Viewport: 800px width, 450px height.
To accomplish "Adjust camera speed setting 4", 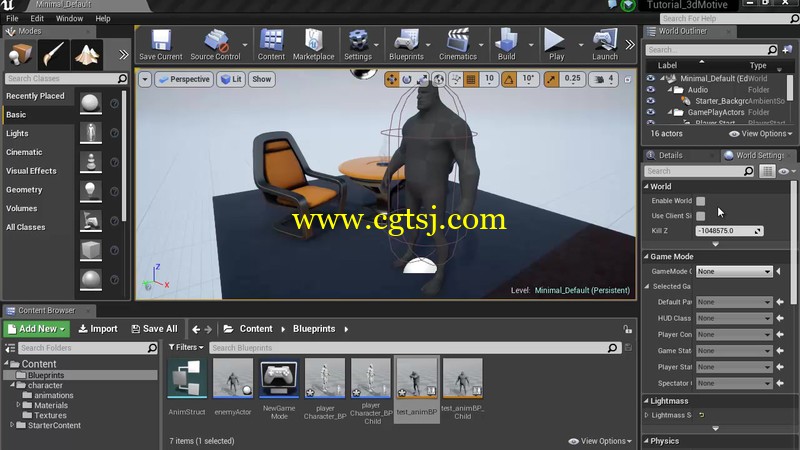I will [604, 79].
